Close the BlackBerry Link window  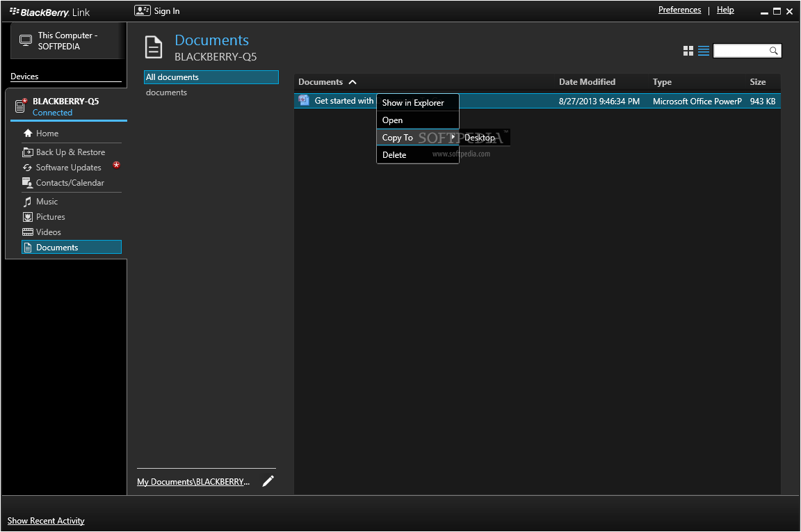pos(790,11)
